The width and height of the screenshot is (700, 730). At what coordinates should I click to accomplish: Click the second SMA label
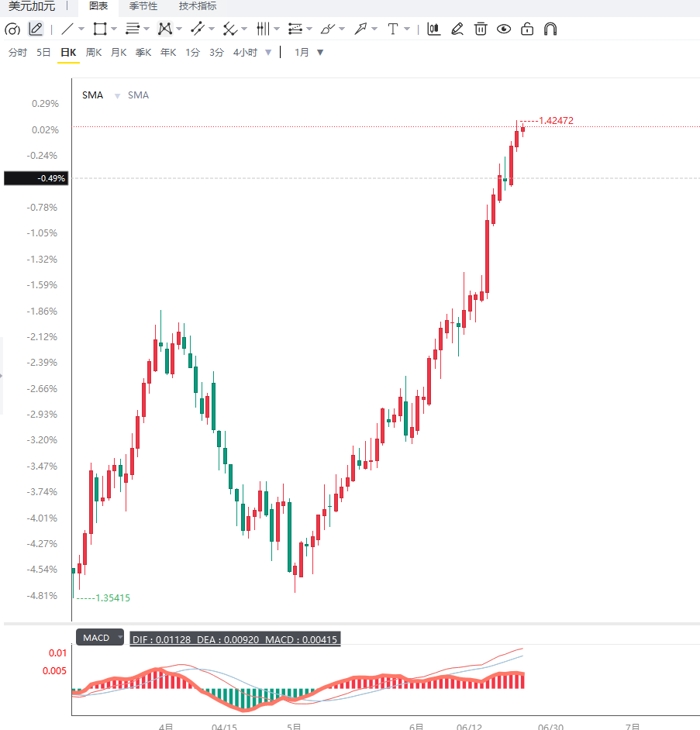click(138, 95)
